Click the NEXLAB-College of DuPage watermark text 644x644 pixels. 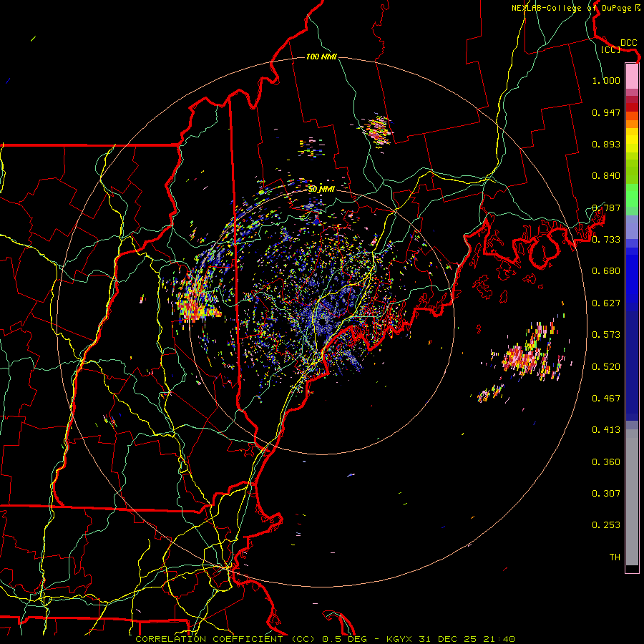(576, 8)
